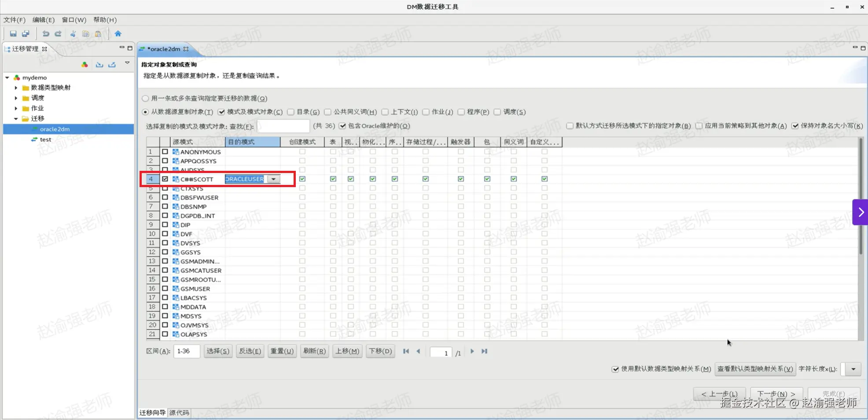Maximize the 迁移管理 panel
868x420 pixels.
click(130, 48)
